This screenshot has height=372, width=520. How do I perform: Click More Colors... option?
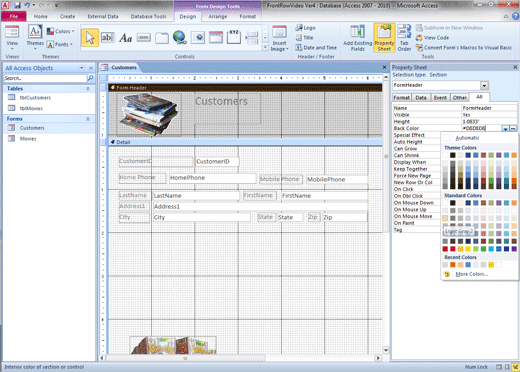tap(471, 274)
